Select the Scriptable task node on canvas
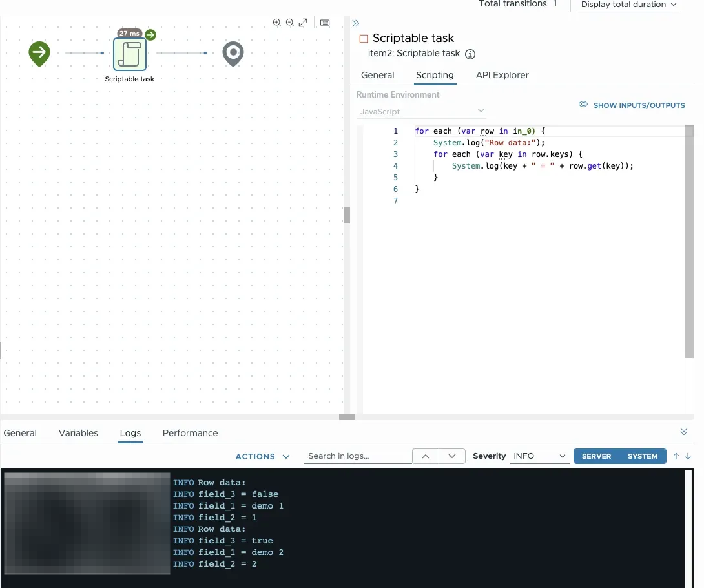Image resolution: width=704 pixels, height=588 pixels. tap(130, 54)
